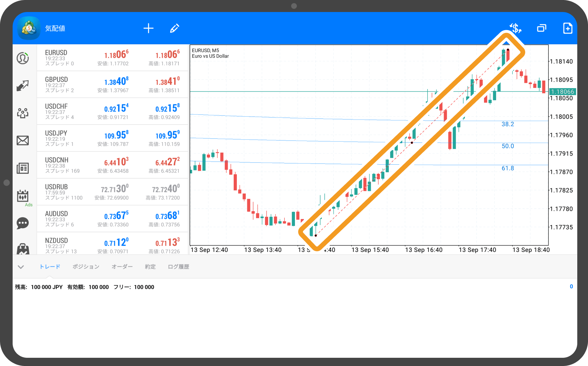The height and width of the screenshot is (366, 588).
Task: Click the trendline's middle anchor point
Action: coord(412,143)
